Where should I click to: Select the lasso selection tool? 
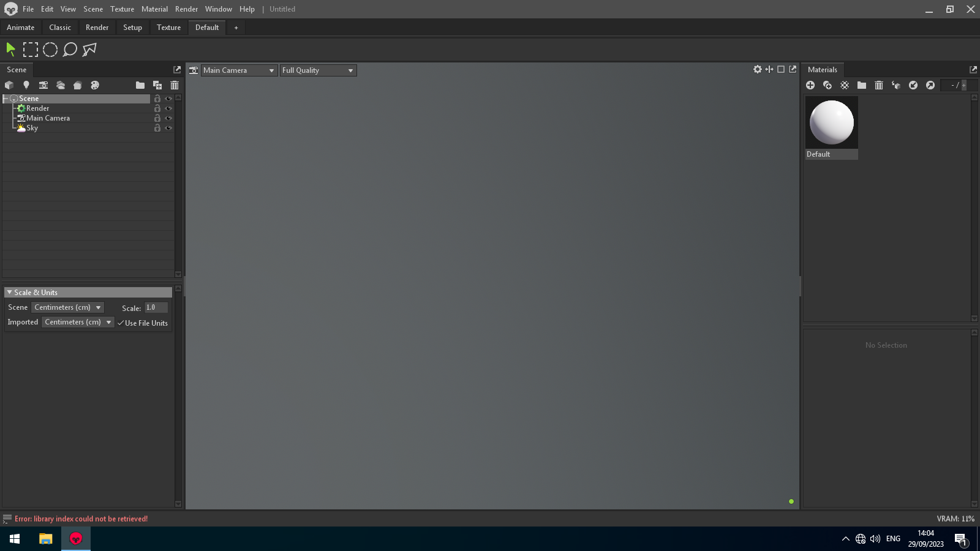pos(70,50)
